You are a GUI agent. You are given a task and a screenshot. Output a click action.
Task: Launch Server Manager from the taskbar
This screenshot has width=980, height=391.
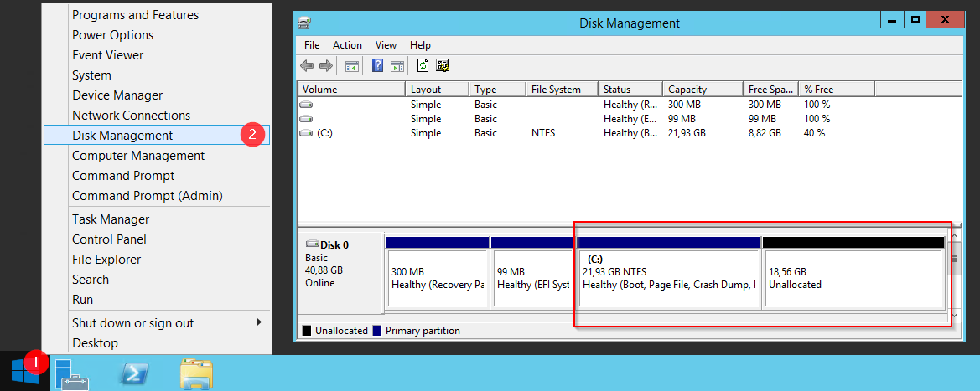pos(72,373)
